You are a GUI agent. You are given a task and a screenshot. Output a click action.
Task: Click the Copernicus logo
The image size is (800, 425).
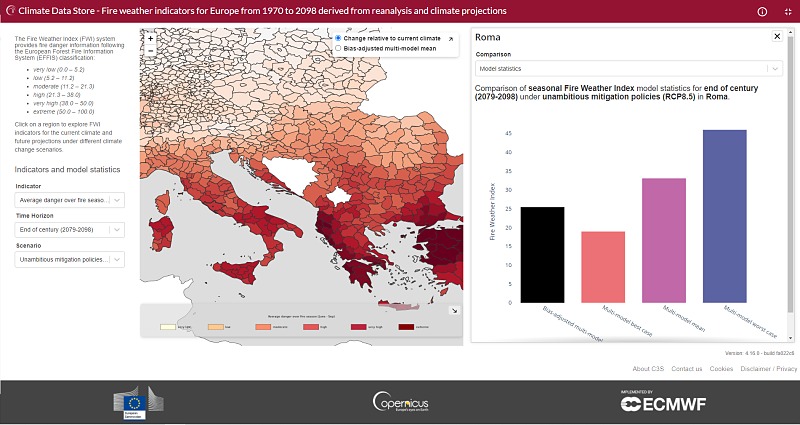point(401,402)
